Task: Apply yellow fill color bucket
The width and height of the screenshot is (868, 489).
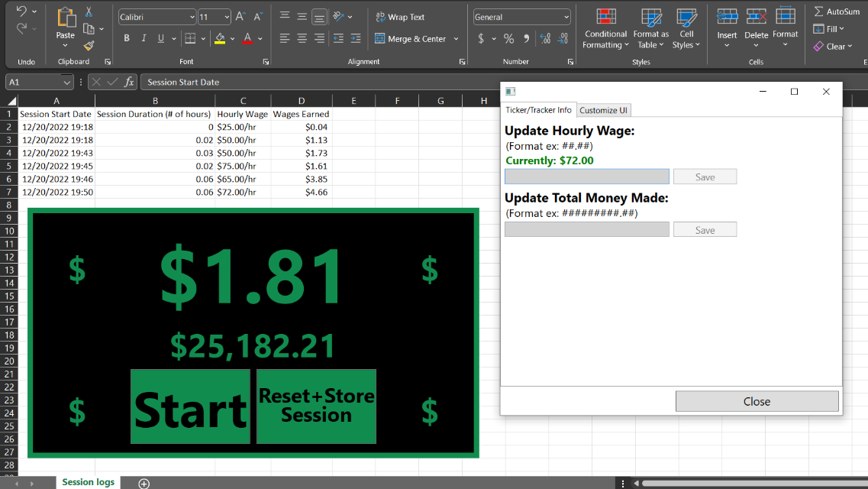Action: coord(220,38)
